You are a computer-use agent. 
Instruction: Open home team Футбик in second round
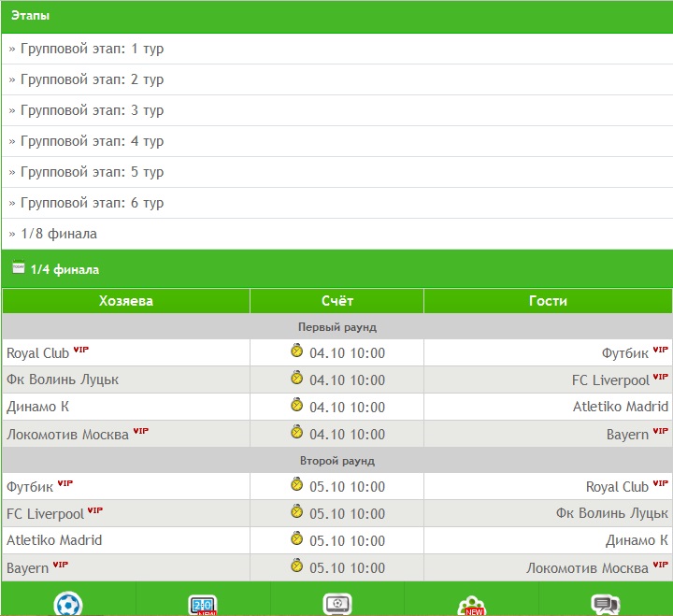[30, 487]
